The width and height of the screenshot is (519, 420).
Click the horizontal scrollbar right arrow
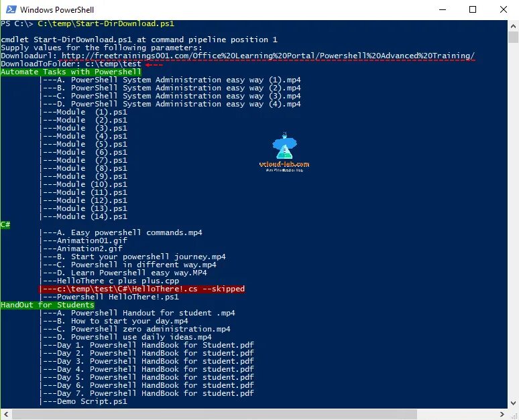click(502, 414)
